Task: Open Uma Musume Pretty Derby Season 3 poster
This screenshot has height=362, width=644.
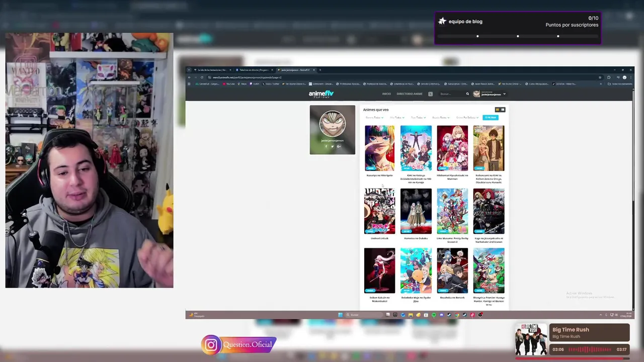Action: (x=452, y=211)
